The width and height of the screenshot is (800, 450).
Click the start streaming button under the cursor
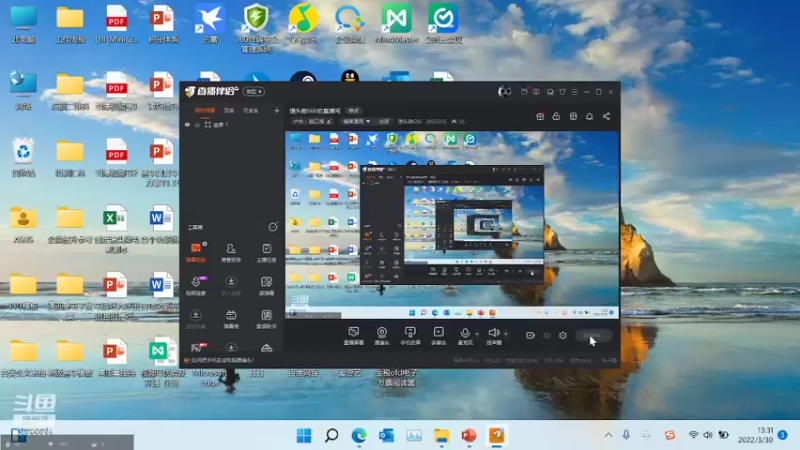coord(593,335)
